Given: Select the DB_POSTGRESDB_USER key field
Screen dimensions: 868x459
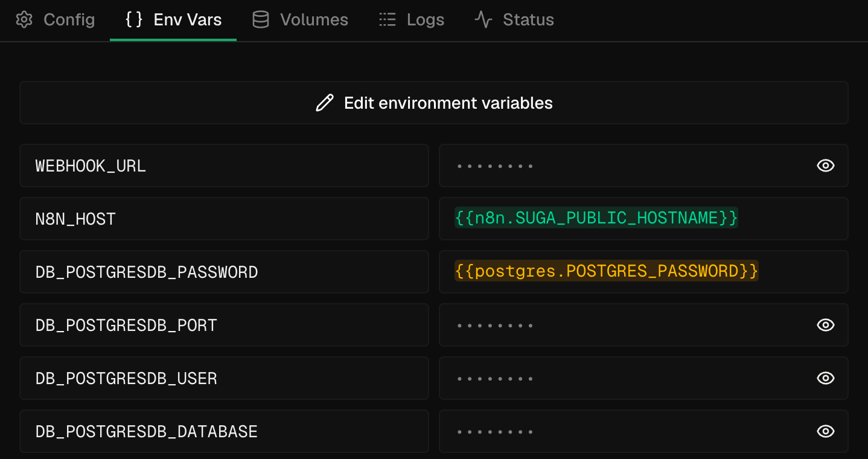Looking at the screenshot, I should pyautogui.click(x=224, y=378).
